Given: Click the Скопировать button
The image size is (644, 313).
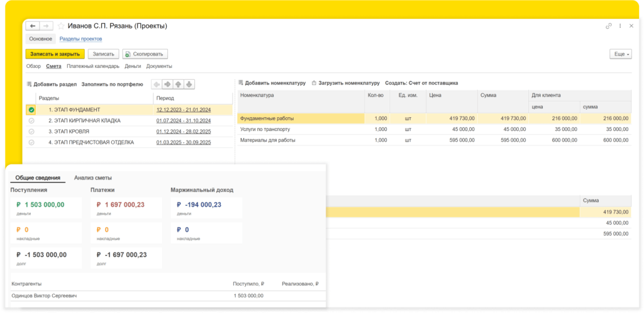Looking at the screenshot, I should pyautogui.click(x=145, y=54).
